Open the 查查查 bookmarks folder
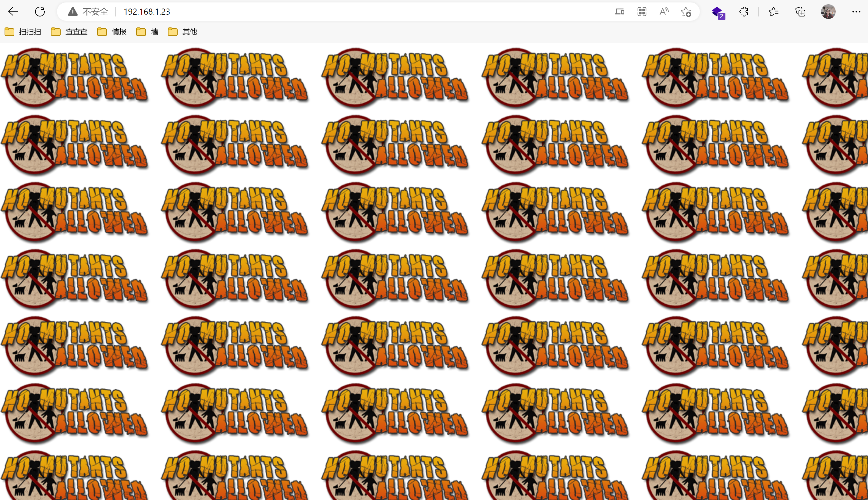The height and width of the screenshot is (500, 868). tap(69, 32)
